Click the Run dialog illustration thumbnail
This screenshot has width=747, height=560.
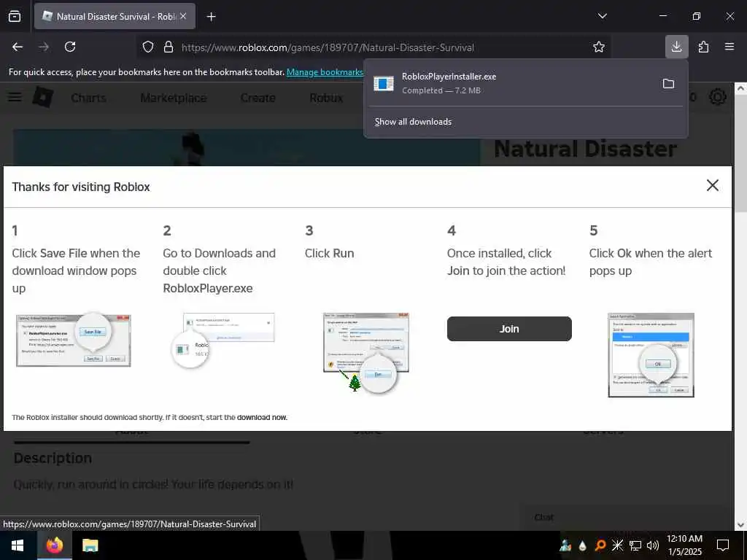point(366,352)
